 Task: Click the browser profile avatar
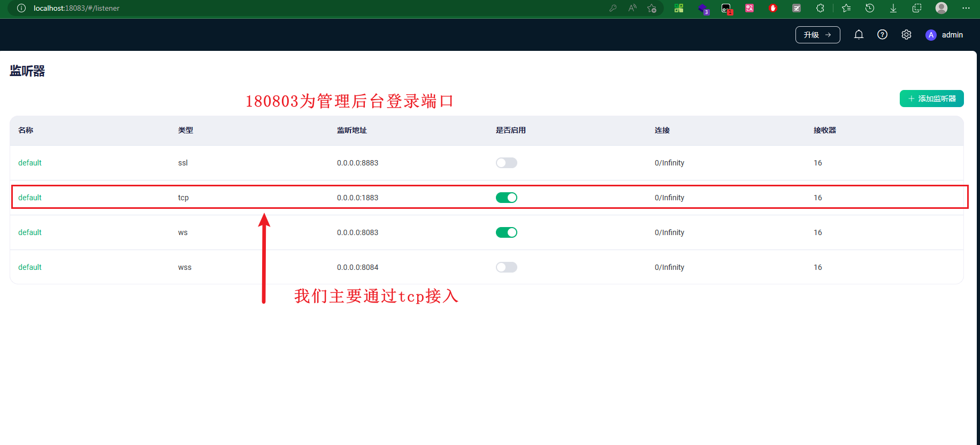(x=941, y=7)
